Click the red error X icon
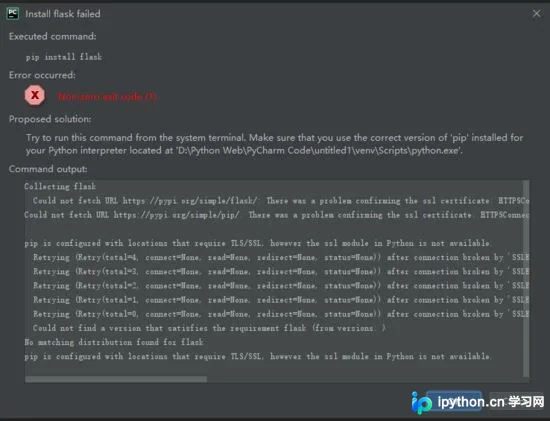The image size is (550, 421). click(35, 95)
